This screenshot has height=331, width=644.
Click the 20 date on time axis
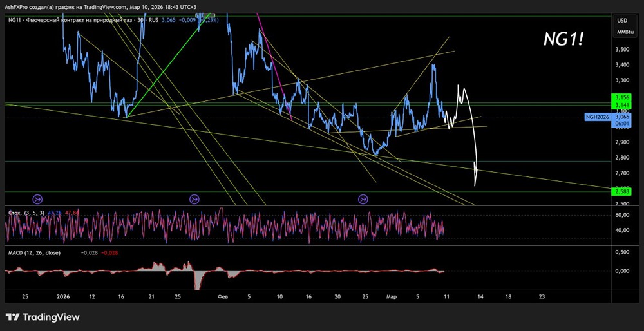pyautogui.click(x=337, y=296)
